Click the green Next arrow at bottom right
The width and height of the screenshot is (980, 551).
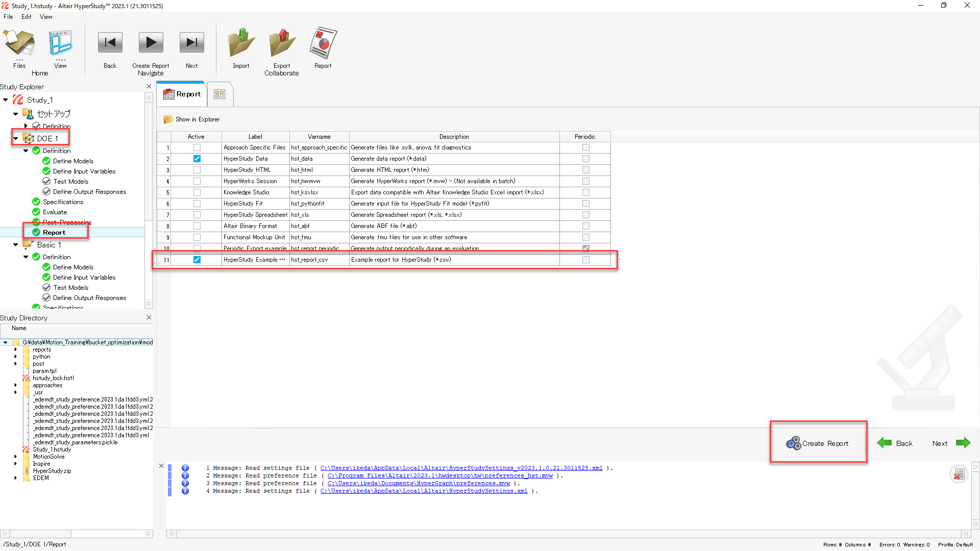963,443
